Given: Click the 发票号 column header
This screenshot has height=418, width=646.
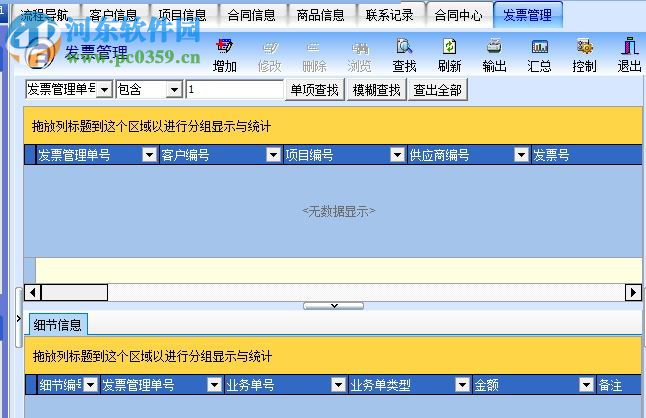Looking at the screenshot, I should [587, 155].
